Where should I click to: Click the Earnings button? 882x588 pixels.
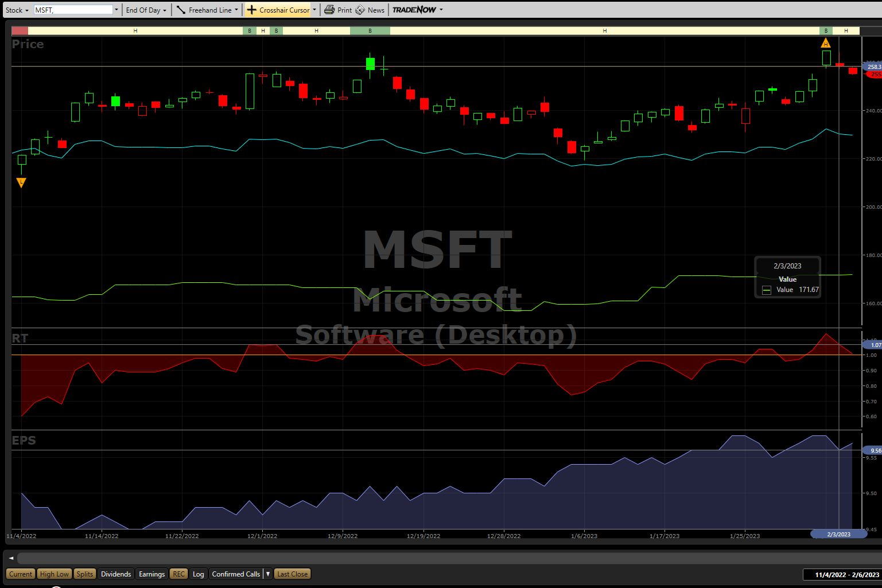point(151,574)
